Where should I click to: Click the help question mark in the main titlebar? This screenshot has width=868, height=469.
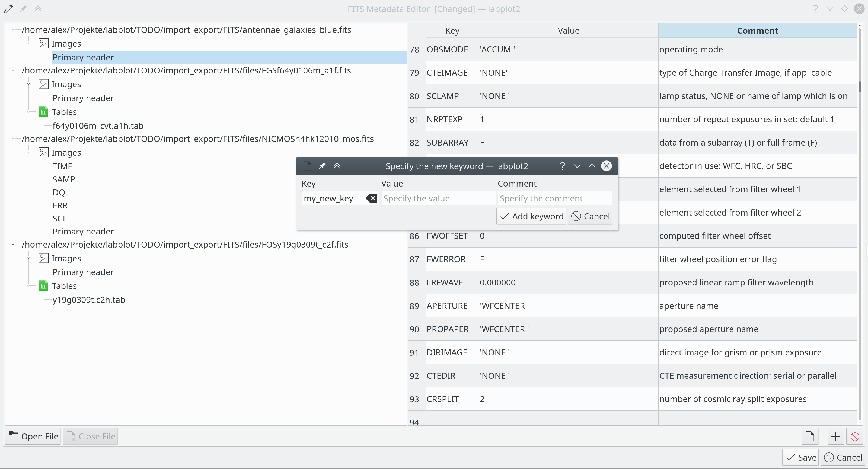pos(815,9)
